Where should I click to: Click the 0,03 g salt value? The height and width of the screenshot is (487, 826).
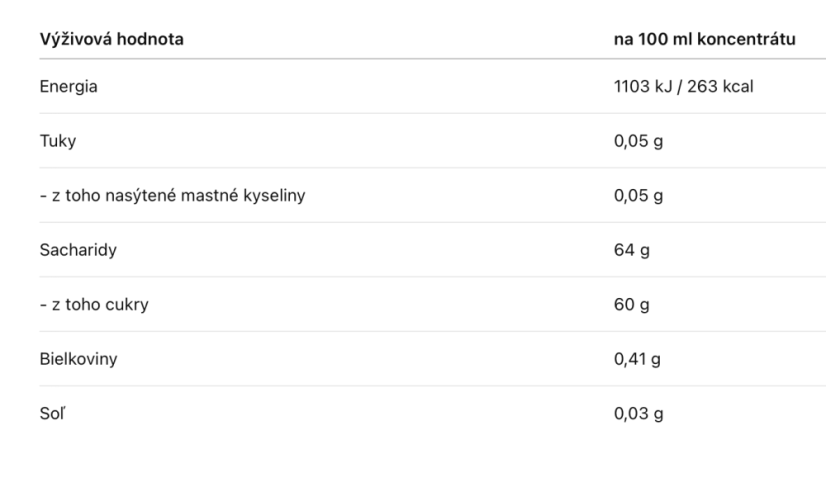(638, 414)
